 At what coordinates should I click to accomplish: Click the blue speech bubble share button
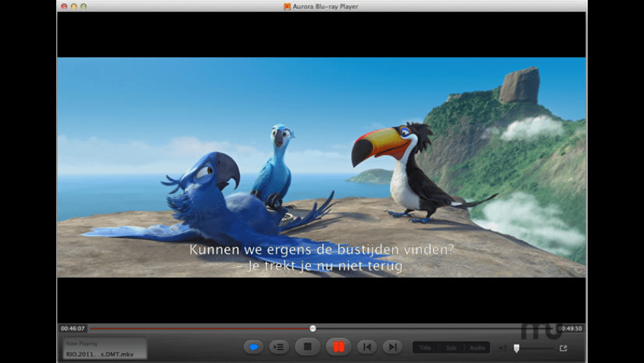(x=253, y=347)
